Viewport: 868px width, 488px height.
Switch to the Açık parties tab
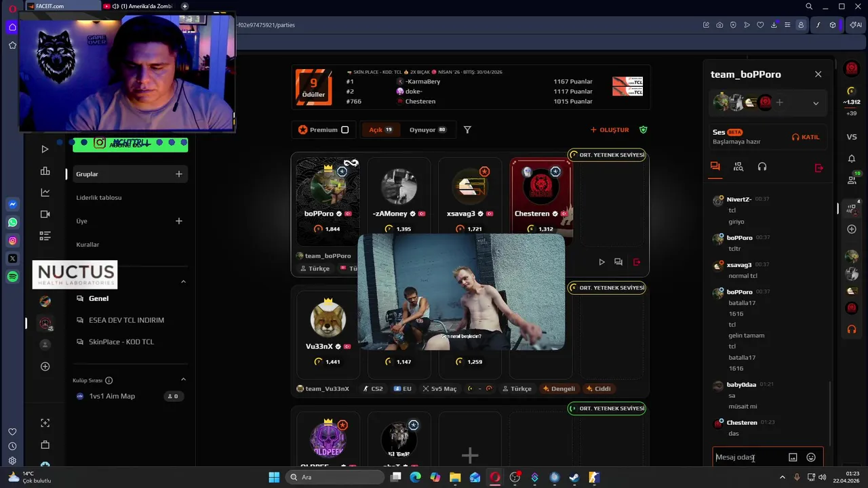click(x=380, y=130)
